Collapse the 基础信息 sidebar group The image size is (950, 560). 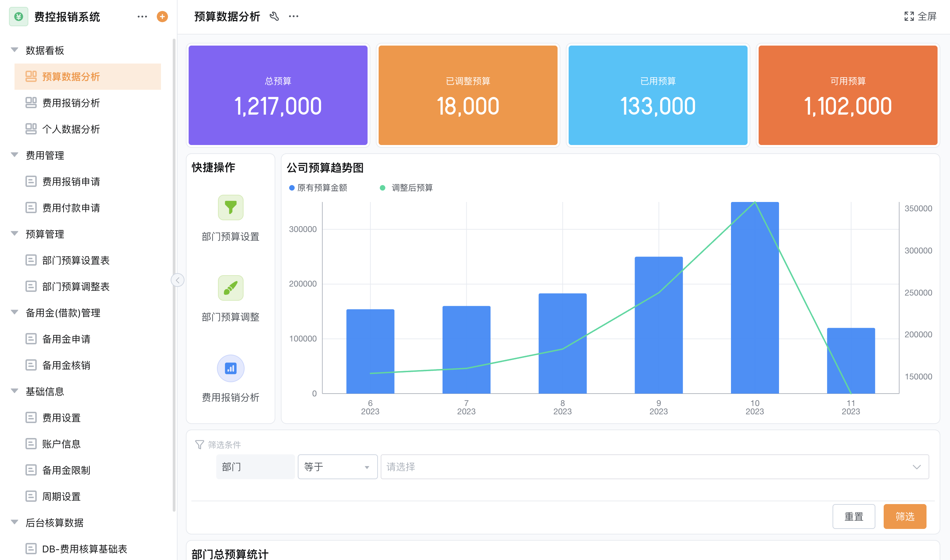15,391
